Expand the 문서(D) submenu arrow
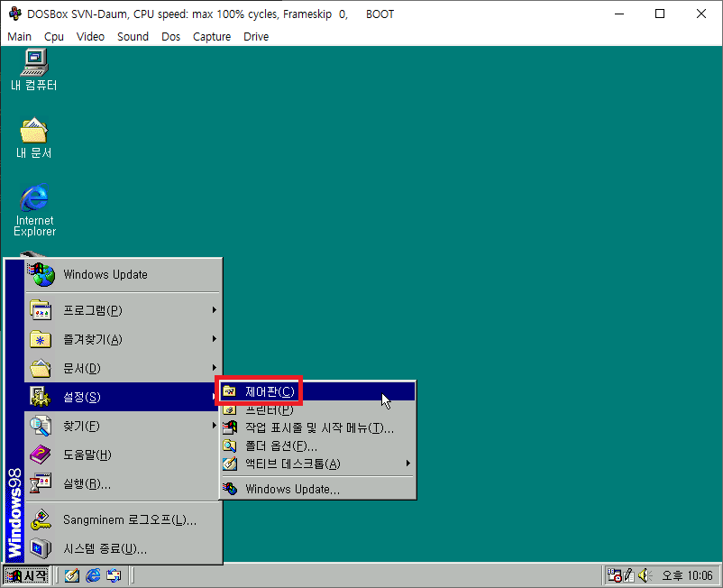 [x=215, y=368]
